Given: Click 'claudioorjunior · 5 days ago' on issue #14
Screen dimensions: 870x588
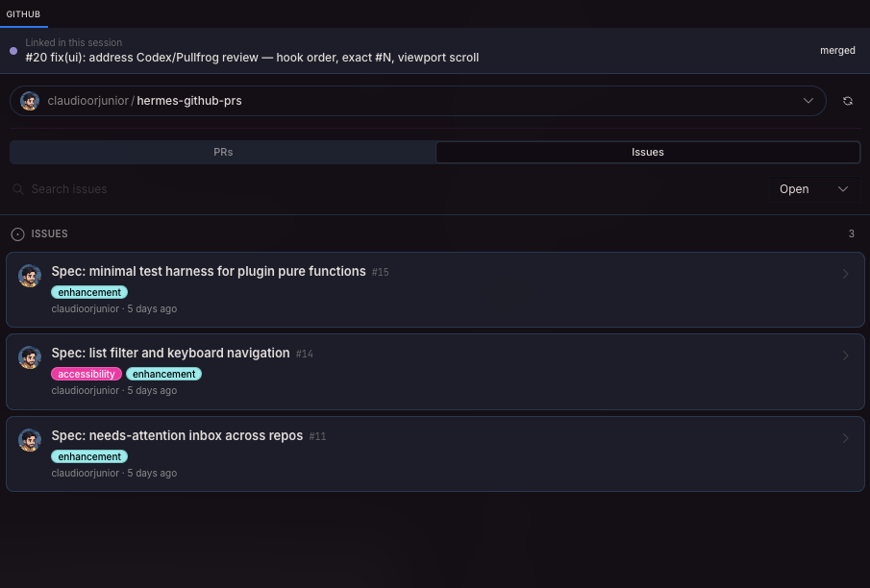Looking at the screenshot, I should (x=114, y=390).
